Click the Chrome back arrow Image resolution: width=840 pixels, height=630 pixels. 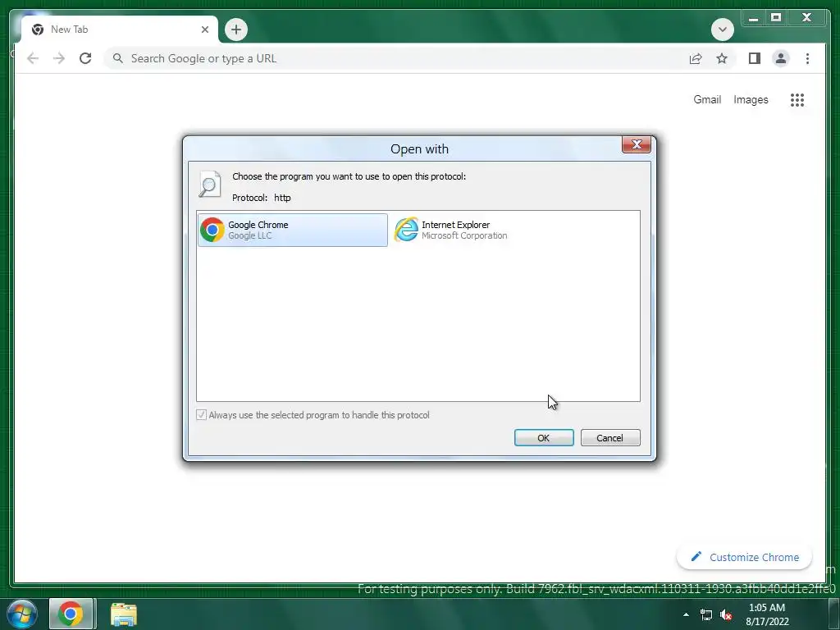(33, 58)
